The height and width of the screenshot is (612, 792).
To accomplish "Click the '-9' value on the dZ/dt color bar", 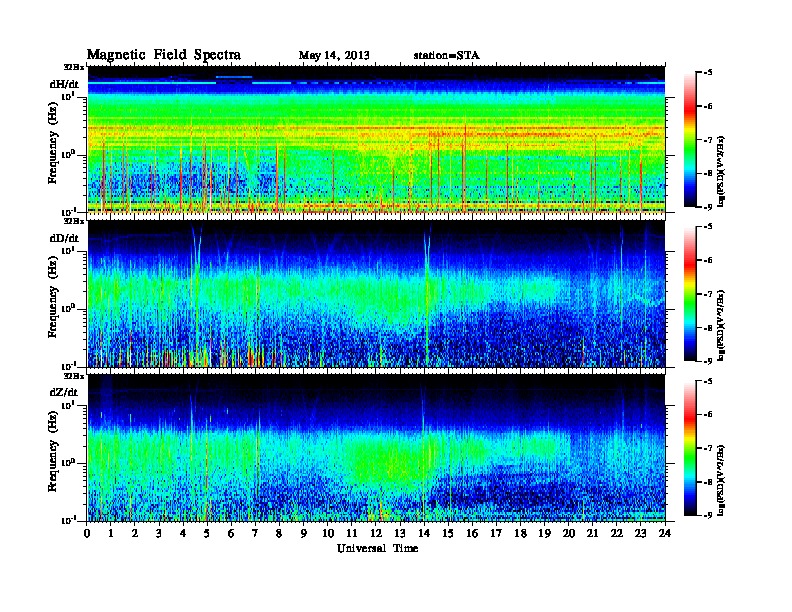I will pyautogui.click(x=707, y=515).
